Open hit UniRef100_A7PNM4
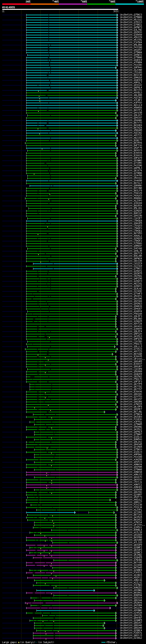 pos(131,63)
